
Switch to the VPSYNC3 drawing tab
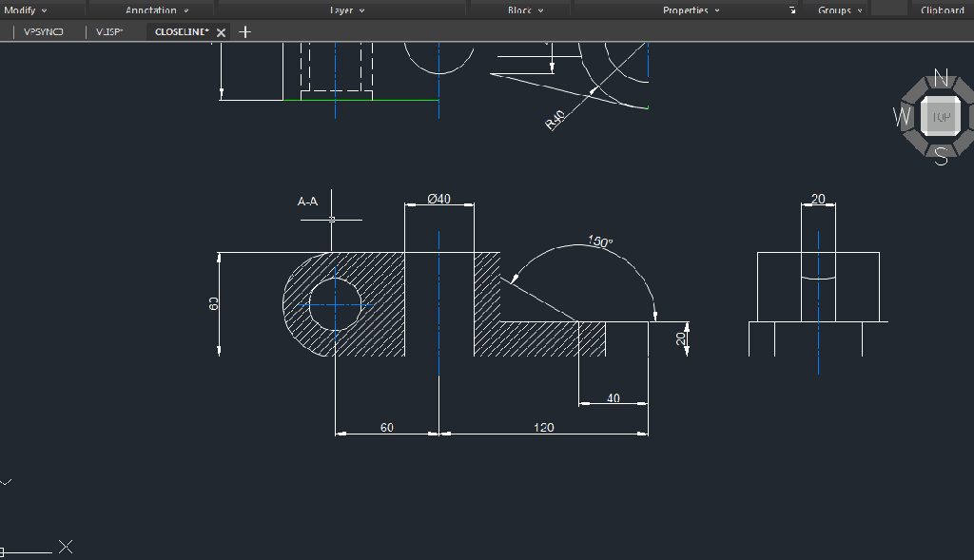[x=44, y=31]
